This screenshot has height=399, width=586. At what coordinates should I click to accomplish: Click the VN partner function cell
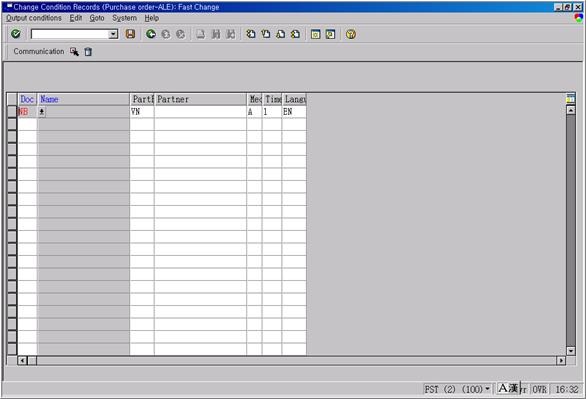142,111
